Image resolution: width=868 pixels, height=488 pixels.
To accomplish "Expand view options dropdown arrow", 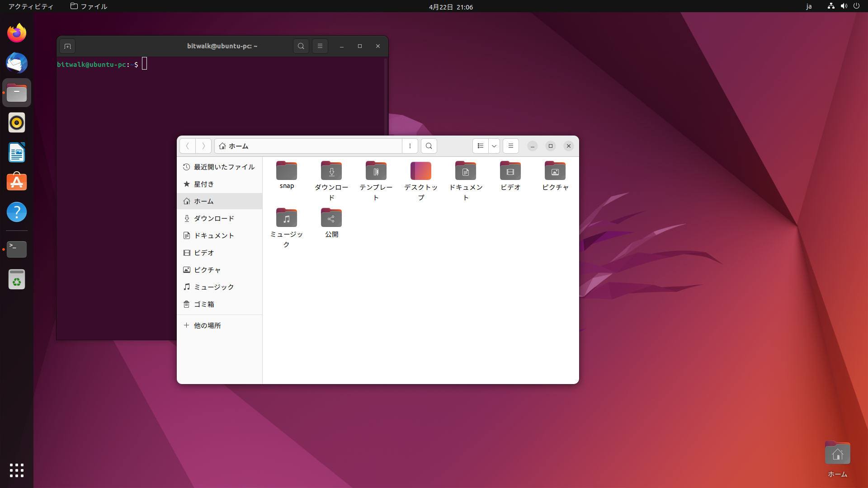I will pos(494,146).
